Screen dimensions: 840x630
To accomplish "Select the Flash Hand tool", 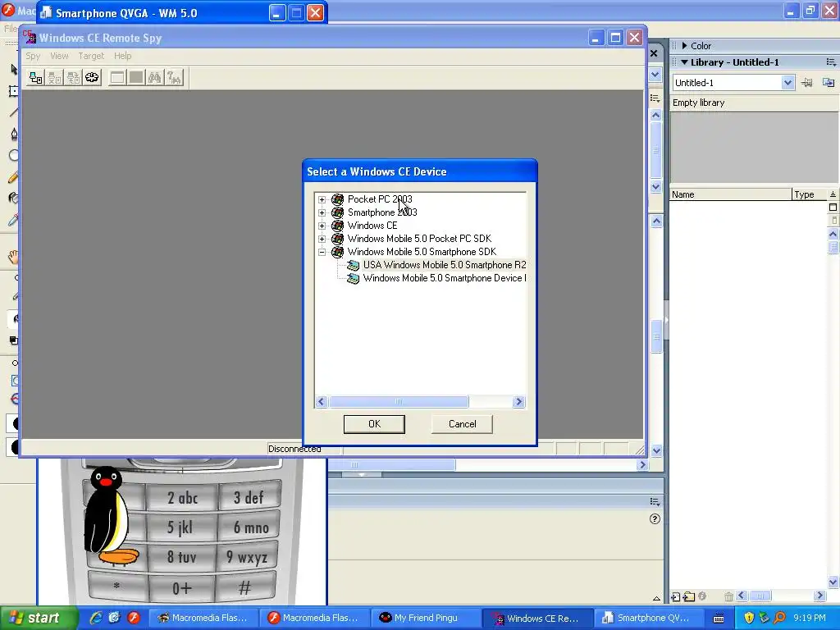I will click(x=13, y=257).
